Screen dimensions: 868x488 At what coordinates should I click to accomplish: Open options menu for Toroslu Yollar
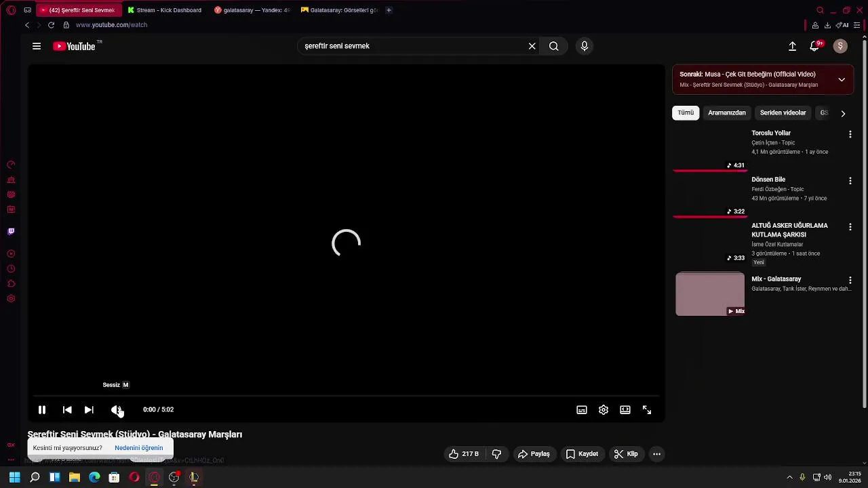click(x=850, y=134)
